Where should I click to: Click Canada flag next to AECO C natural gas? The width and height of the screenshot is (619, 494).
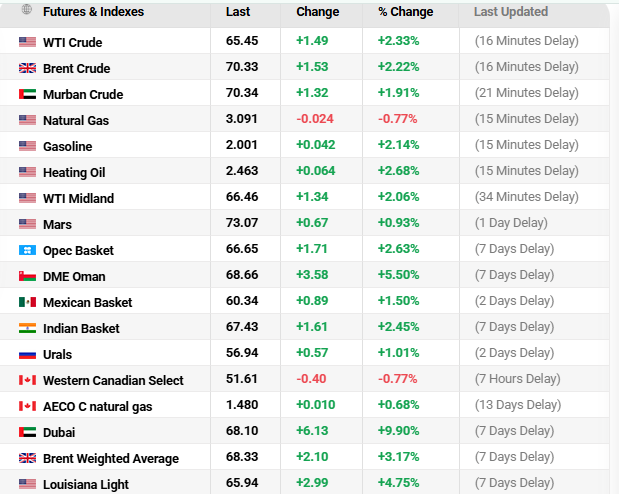point(27,406)
